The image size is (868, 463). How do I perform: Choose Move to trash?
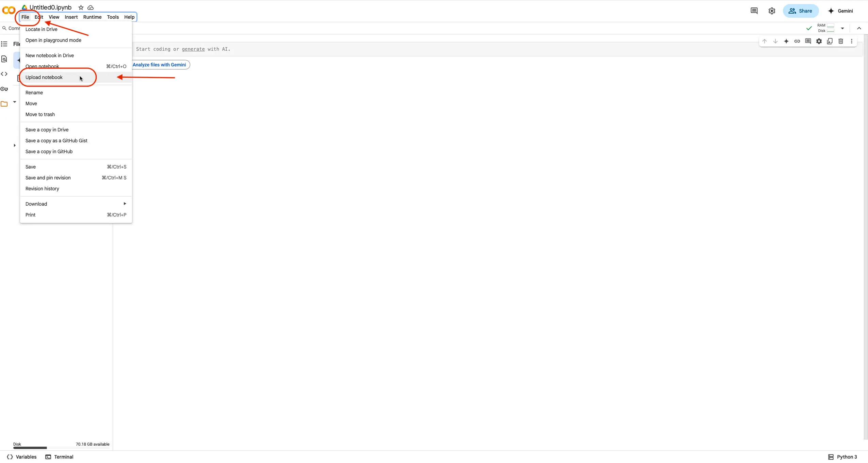point(76,114)
